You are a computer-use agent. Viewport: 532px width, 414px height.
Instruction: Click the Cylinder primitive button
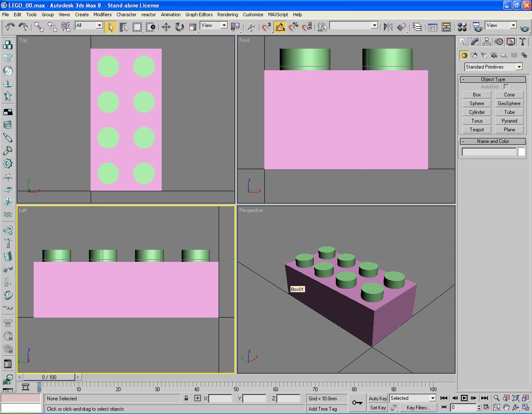point(477,112)
